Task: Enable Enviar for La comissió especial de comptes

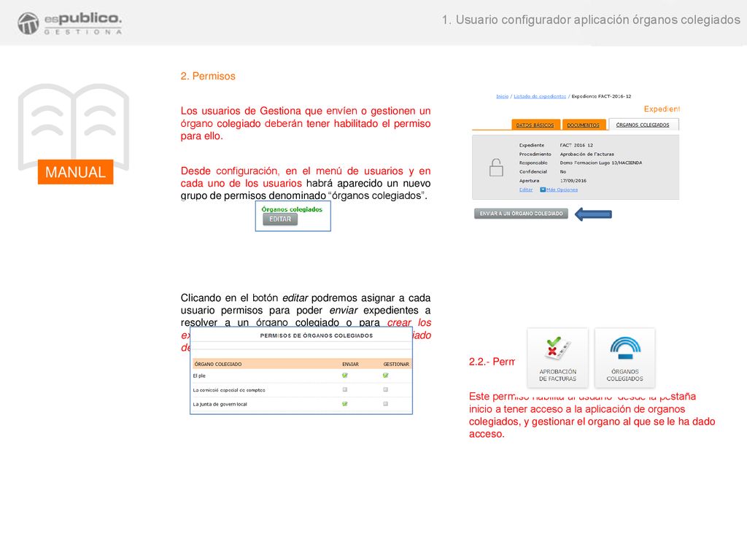Action: tap(345, 389)
